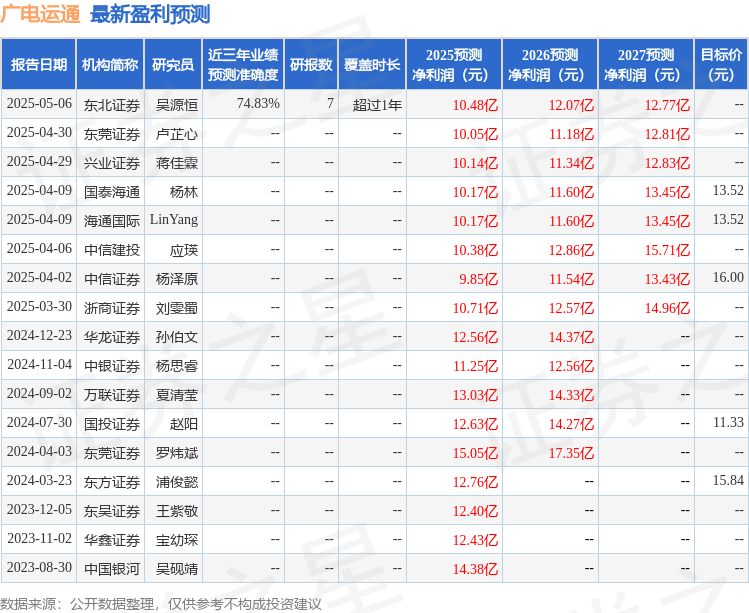This screenshot has height=613, width=749.
Task: Click 14.96亿 profit value
Action: click(x=667, y=308)
